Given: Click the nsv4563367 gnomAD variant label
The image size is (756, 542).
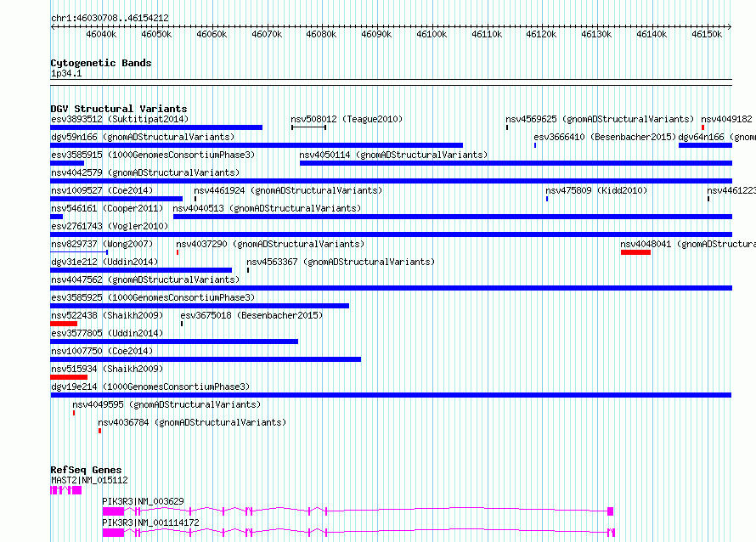Looking at the screenshot, I should pos(341,262).
